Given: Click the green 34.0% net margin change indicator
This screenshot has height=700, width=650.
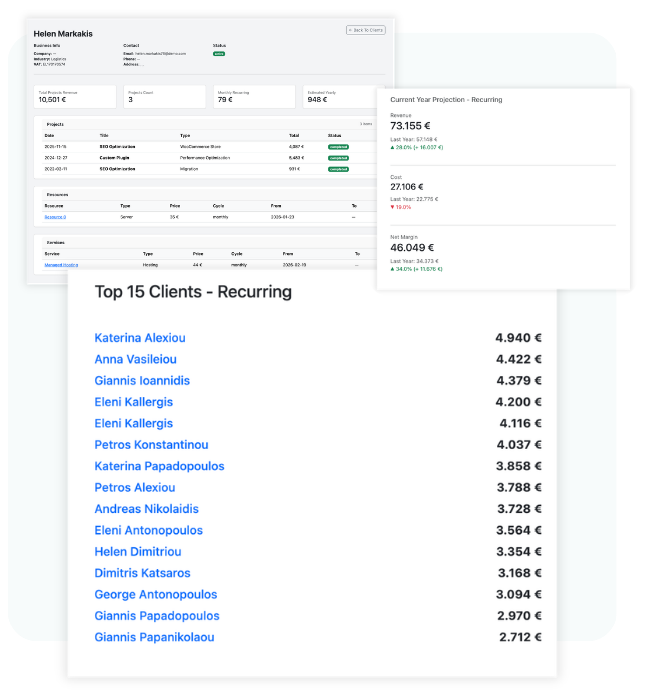Looking at the screenshot, I should [416, 269].
